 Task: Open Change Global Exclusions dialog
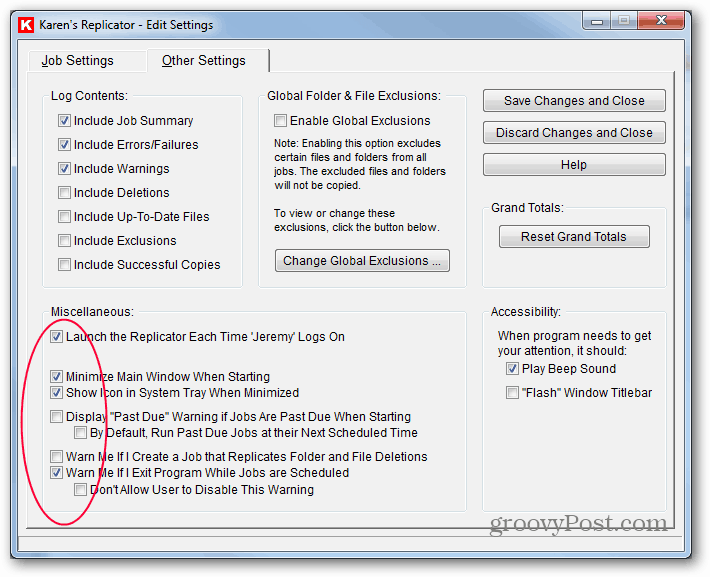pos(362,260)
